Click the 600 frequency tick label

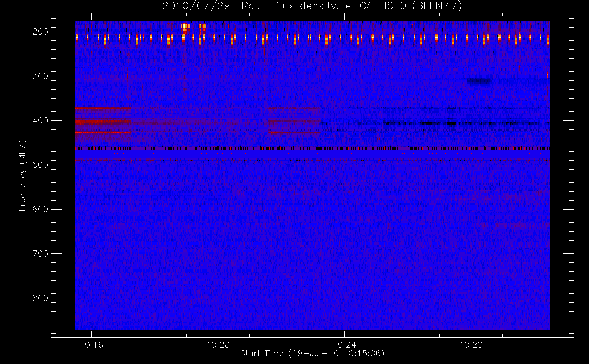40,209
